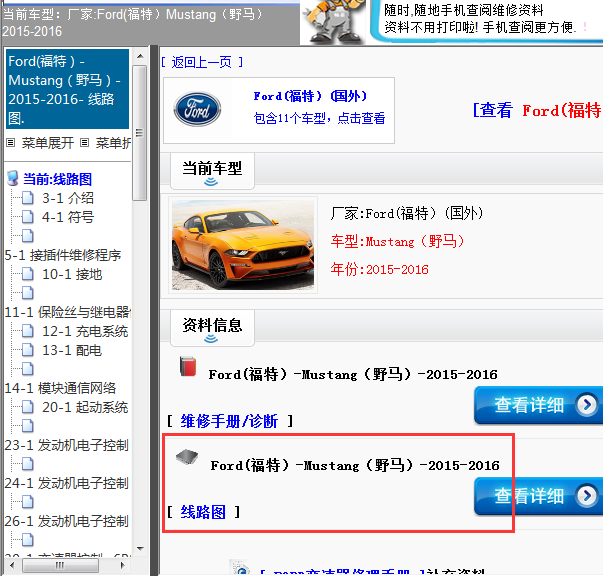Image resolution: width=603 pixels, height=576 pixels.
Task: Open tree item 11-1 保险丝与继电器
Action: [68, 312]
